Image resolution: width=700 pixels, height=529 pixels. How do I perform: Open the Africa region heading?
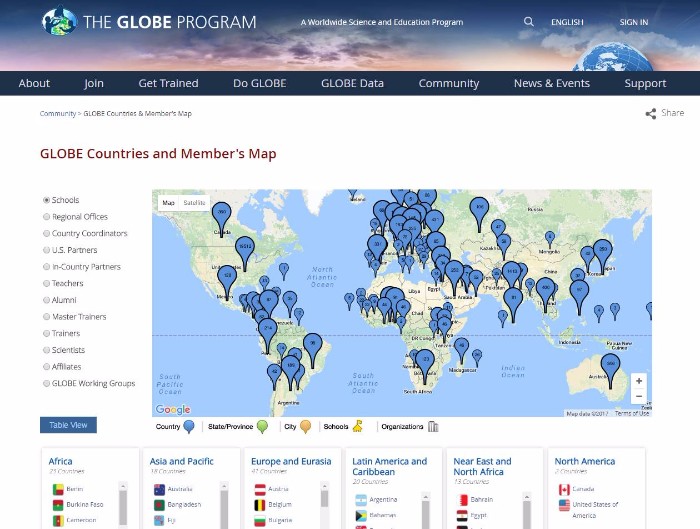(x=60, y=461)
